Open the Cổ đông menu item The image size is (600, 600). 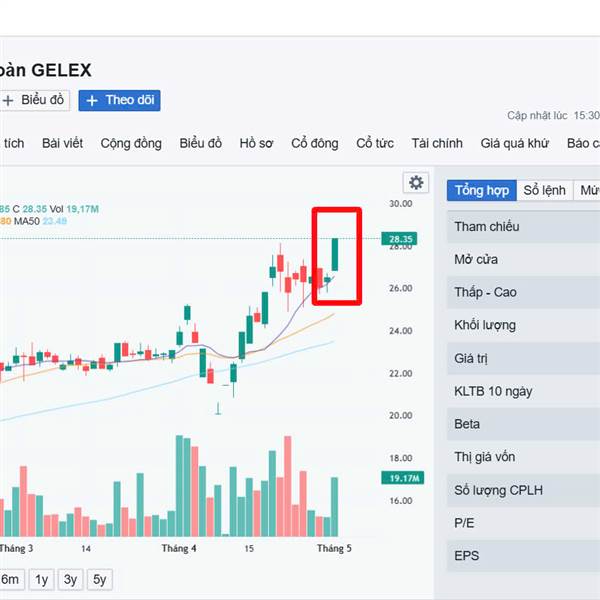point(315,143)
